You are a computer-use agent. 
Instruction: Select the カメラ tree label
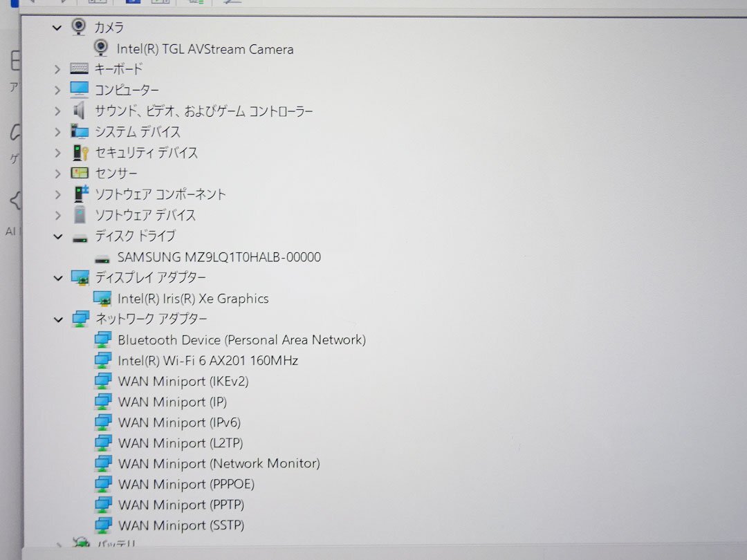109,28
